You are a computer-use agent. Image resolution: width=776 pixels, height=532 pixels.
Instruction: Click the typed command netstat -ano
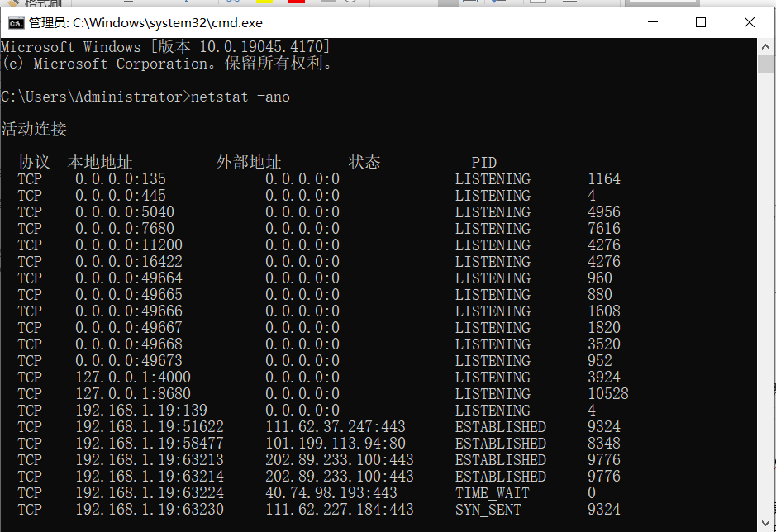pos(240,97)
